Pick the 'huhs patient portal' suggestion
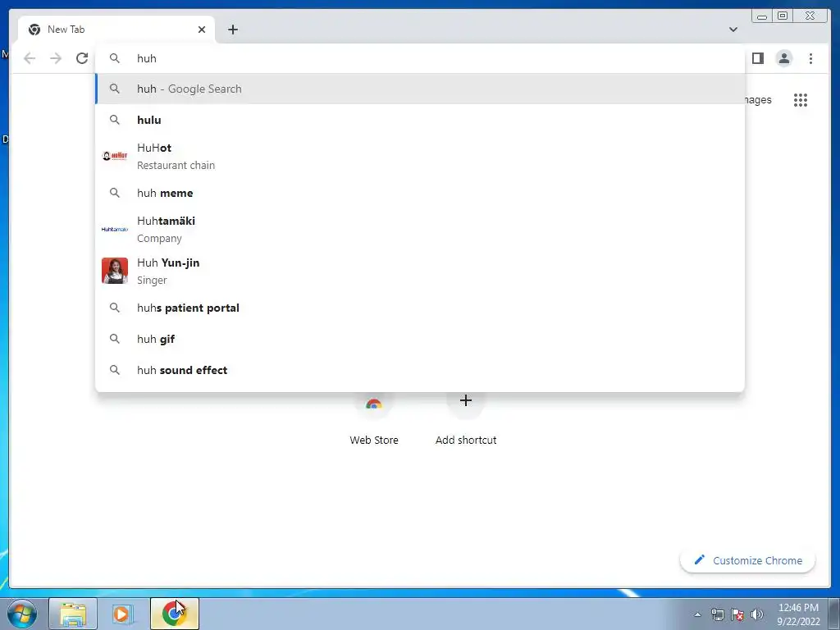This screenshot has height=630, width=840. pos(420,308)
